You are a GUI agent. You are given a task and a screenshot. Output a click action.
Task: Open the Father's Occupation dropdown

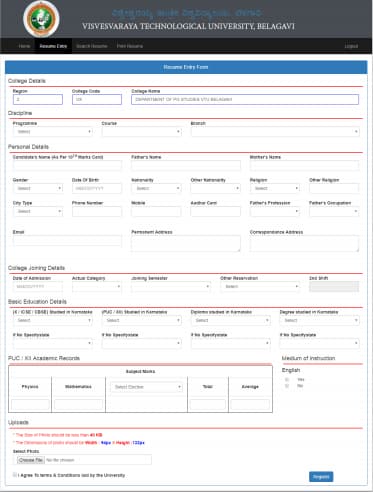(x=334, y=211)
